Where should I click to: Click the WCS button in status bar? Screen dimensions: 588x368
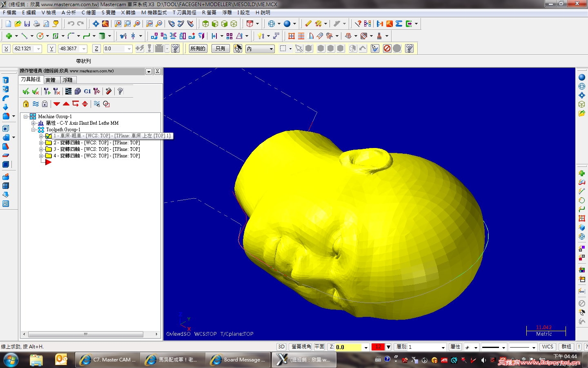tap(548, 347)
